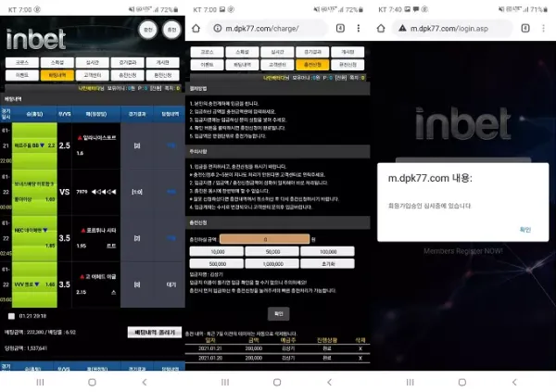Tap Android recent apps icon under login screen

coord(410,382)
